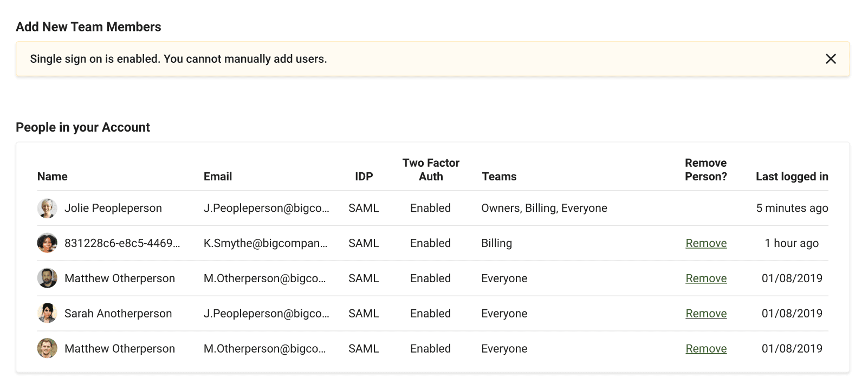The image size is (868, 390).
Task: Click the Remove Person? column header
Action: click(x=705, y=170)
